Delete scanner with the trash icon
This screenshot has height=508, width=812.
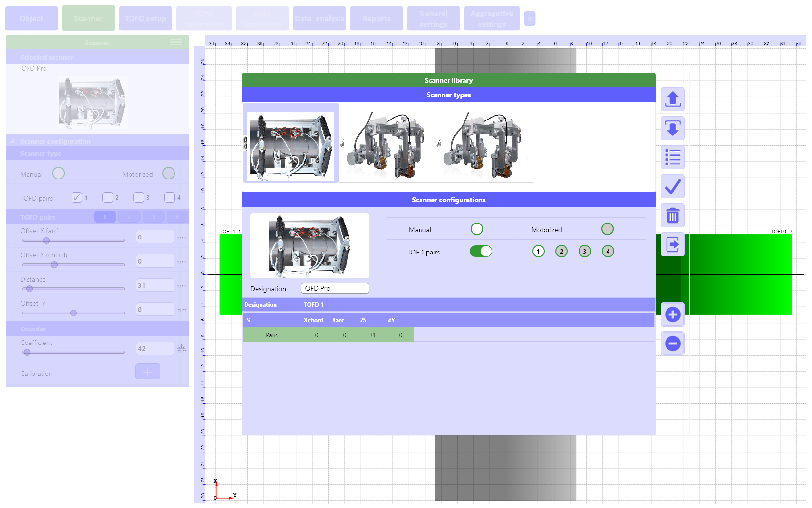[x=672, y=215]
